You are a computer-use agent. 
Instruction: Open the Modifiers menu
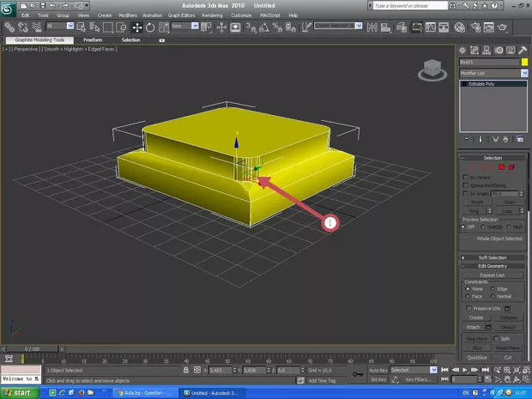[x=127, y=15]
